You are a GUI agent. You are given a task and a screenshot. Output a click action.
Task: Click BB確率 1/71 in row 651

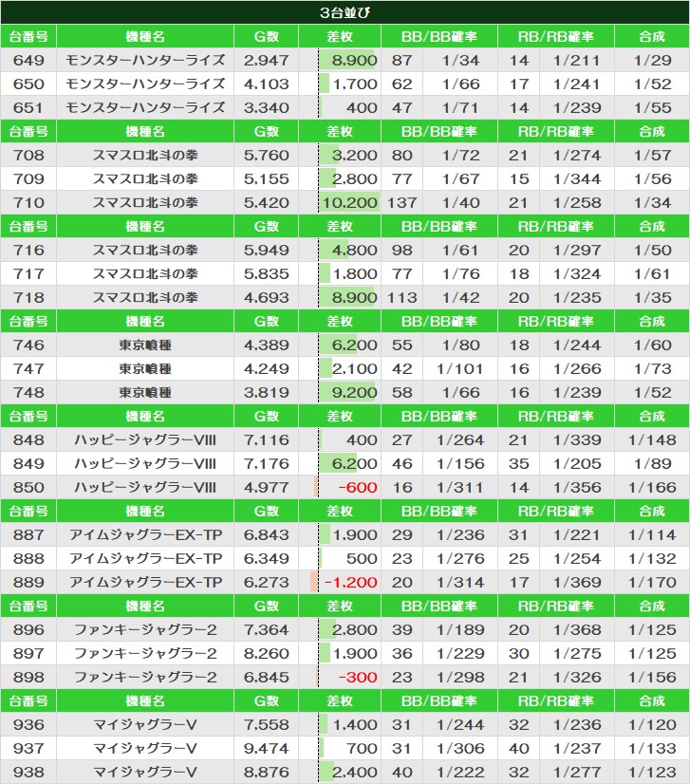click(460, 108)
